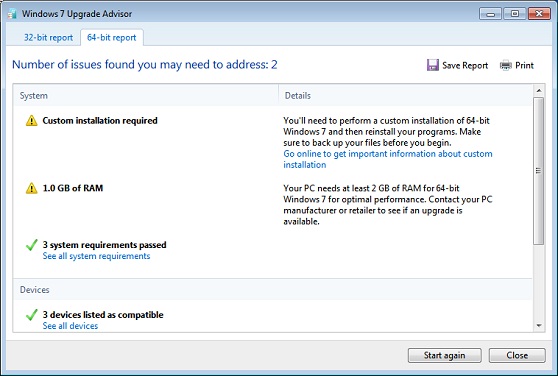
Task: Switch to the 32-bit report tab
Action: tap(48, 37)
